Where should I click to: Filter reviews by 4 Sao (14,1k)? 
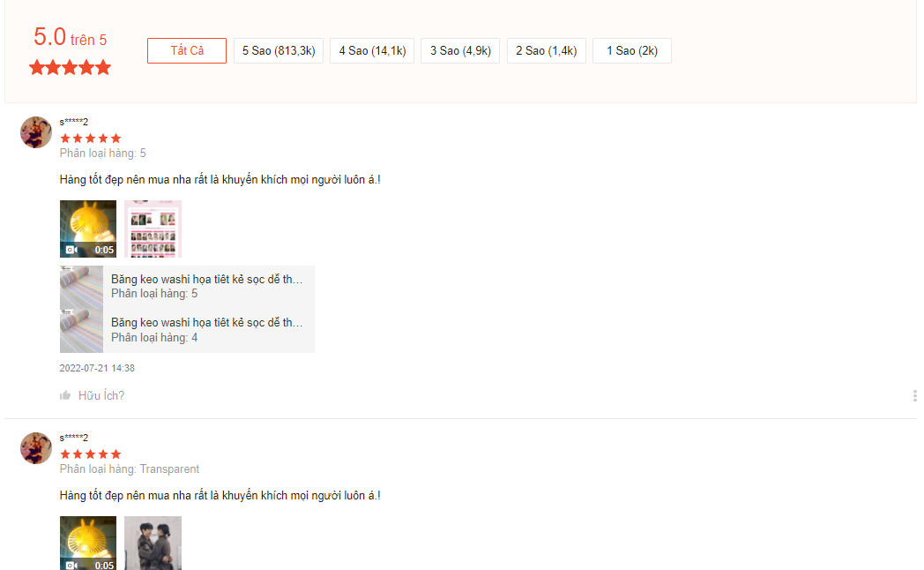[372, 51]
